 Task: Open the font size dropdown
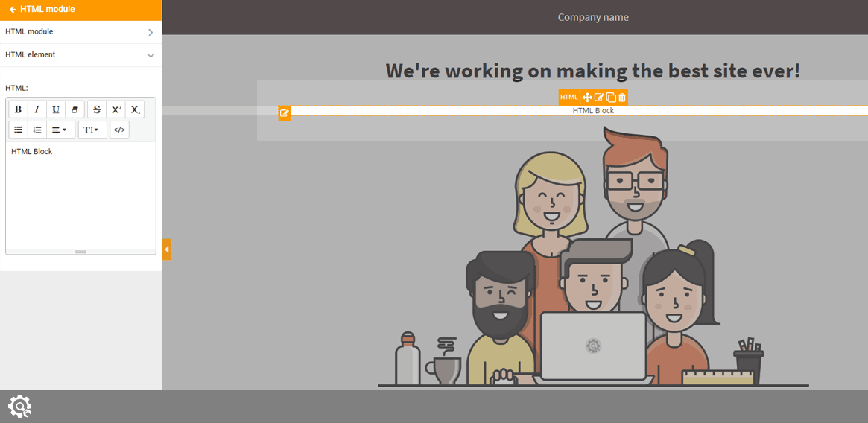[x=92, y=130]
